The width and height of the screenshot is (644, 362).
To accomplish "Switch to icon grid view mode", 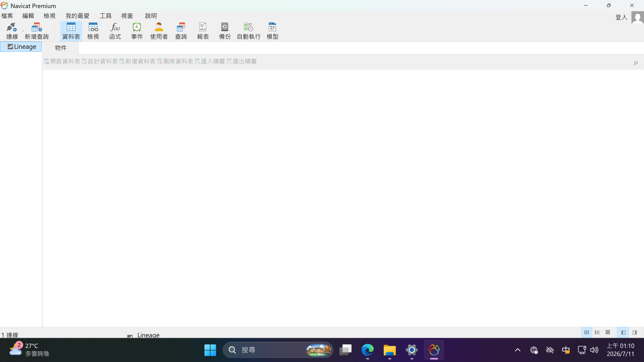I will 586,332.
